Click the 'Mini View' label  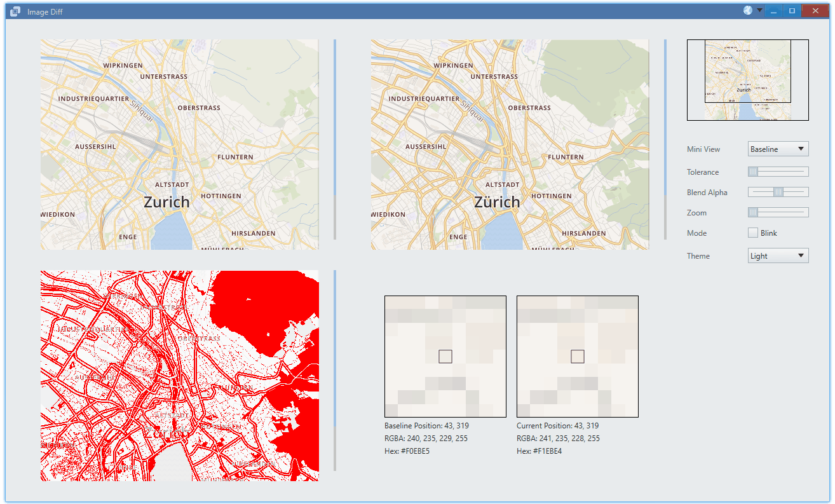(703, 149)
